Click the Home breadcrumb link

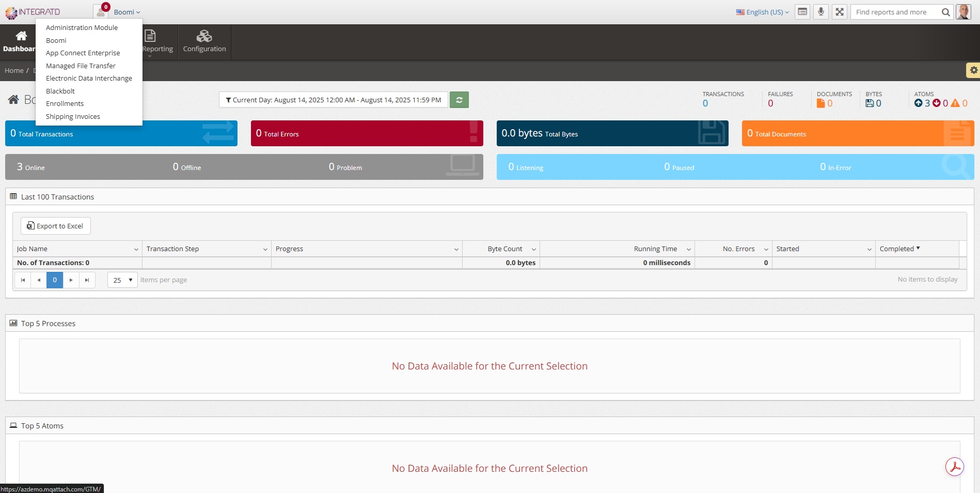pos(14,70)
